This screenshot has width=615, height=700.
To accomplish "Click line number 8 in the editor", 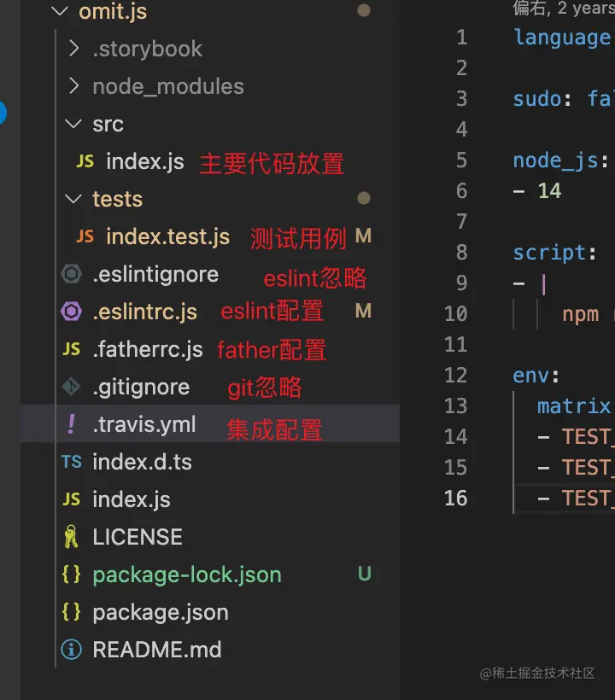I will click(461, 252).
